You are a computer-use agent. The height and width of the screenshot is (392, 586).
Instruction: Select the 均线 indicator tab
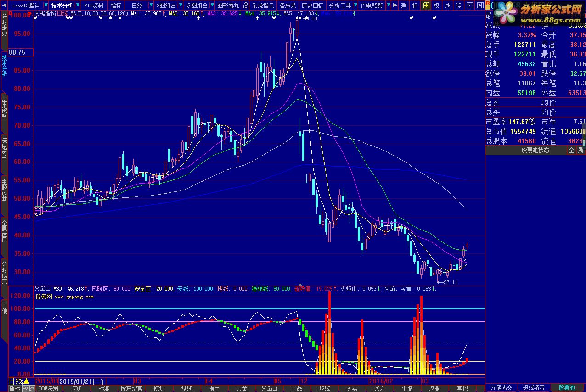[324, 388]
